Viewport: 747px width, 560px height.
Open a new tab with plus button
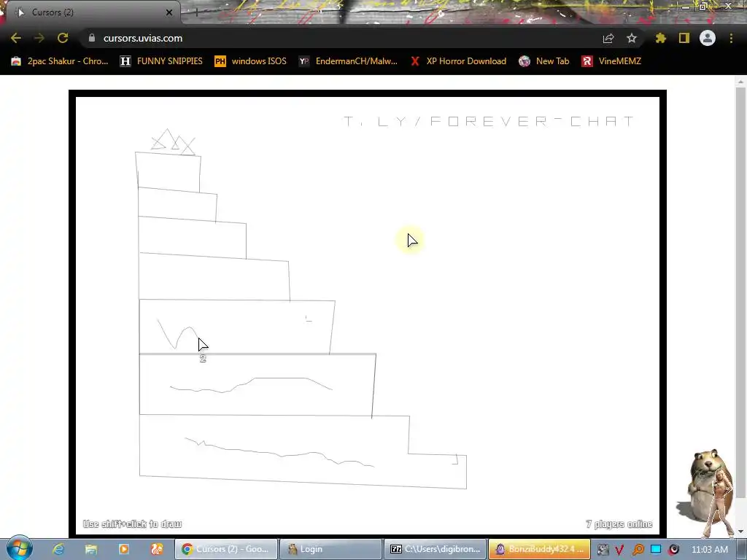coord(196,12)
